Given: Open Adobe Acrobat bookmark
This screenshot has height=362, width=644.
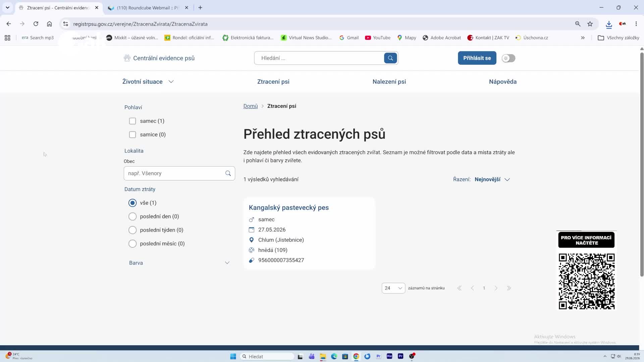Looking at the screenshot, I should point(442,38).
